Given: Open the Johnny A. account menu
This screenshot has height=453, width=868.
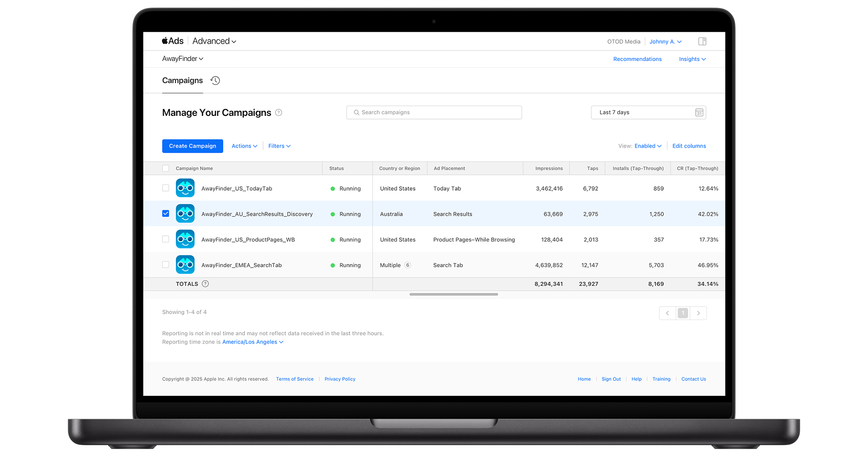Looking at the screenshot, I should [x=665, y=42].
